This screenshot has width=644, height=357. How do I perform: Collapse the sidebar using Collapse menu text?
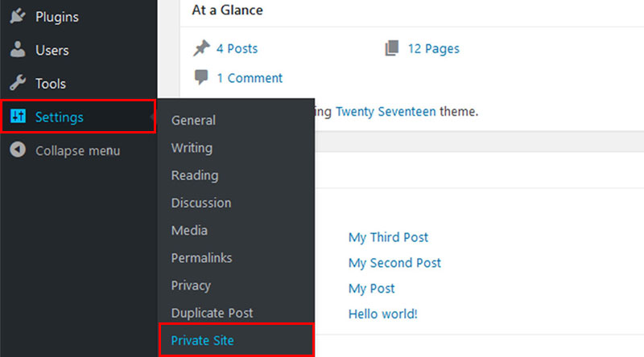[x=77, y=150]
